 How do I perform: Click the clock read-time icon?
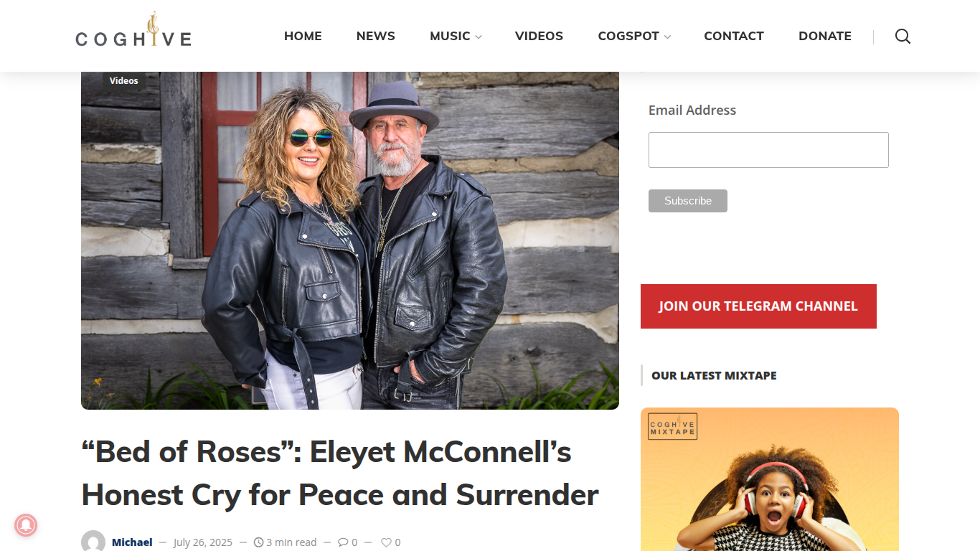click(259, 542)
